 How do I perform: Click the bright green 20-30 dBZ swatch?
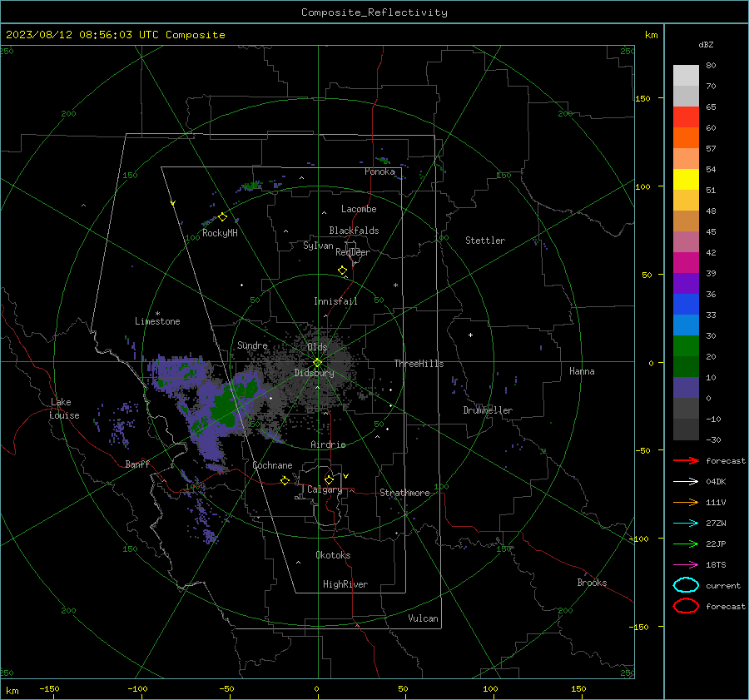[686, 346]
